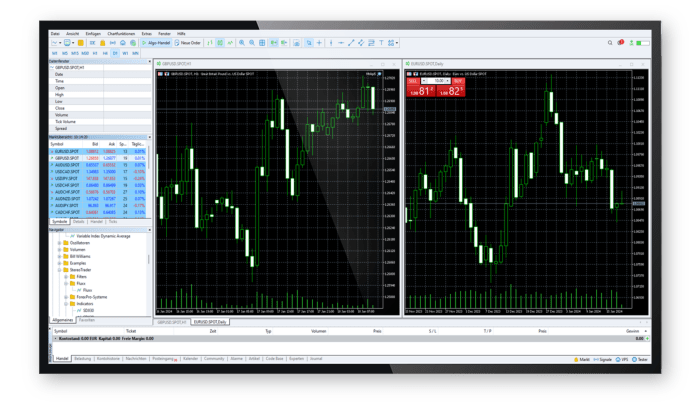Select the GBPUSD.SPOT row in market watch
The width and height of the screenshot is (700, 413).
point(98,158)
